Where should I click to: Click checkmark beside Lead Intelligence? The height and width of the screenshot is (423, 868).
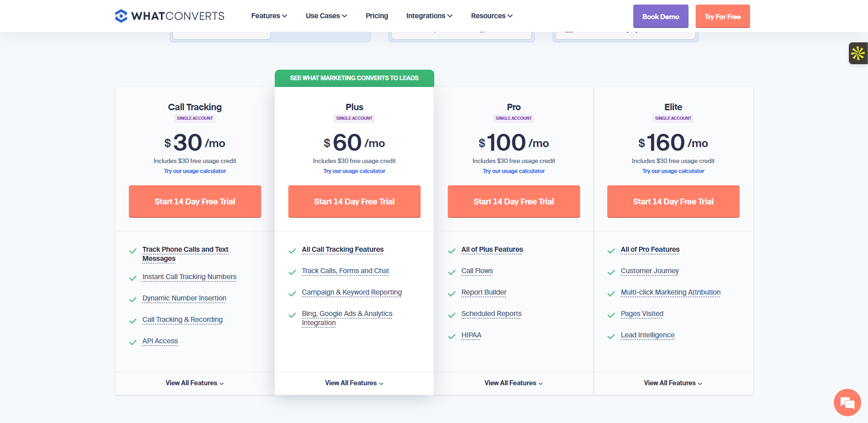click(x=611, y=336)
